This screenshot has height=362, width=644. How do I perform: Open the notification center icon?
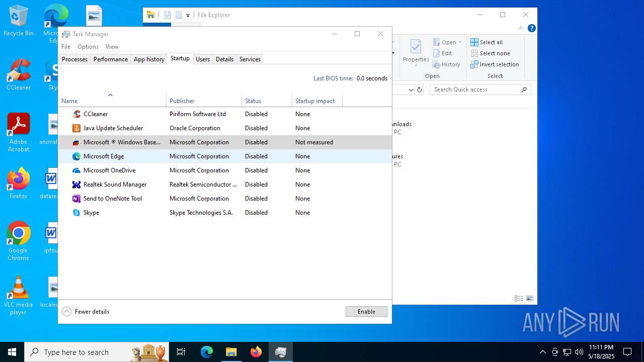(x=627, y=352)
